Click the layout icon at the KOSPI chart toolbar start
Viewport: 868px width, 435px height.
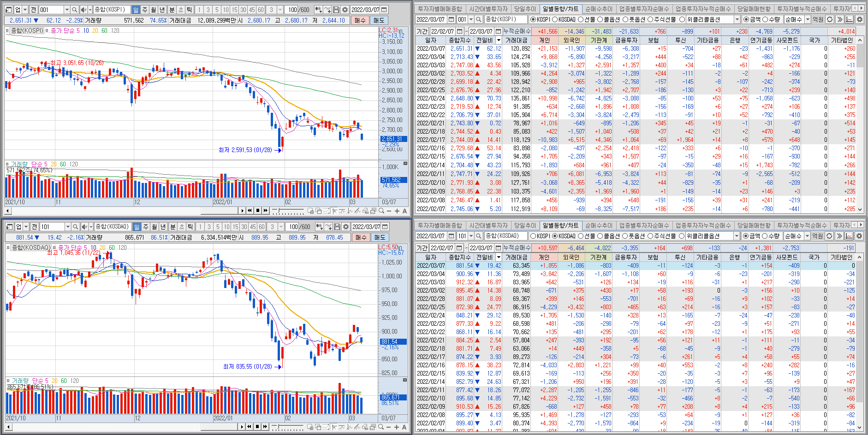pos(9,10)
